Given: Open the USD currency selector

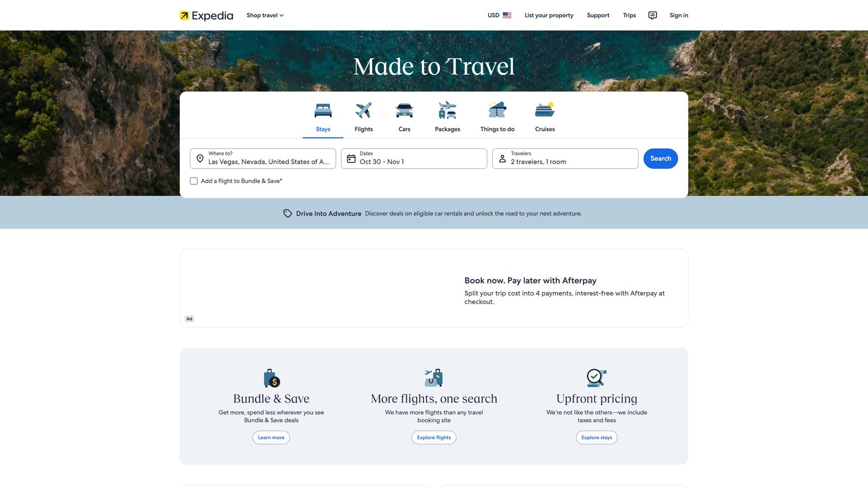Looking at the screenshot, I should (498, 15).
